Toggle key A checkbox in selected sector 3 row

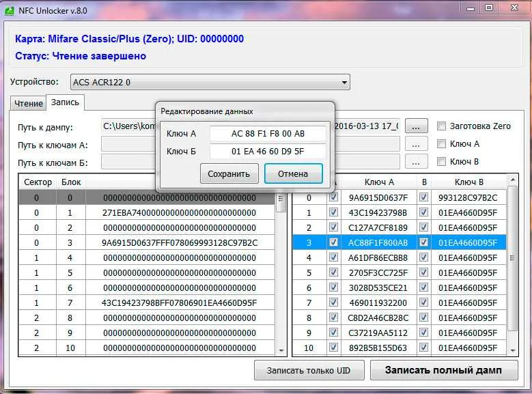333,242
